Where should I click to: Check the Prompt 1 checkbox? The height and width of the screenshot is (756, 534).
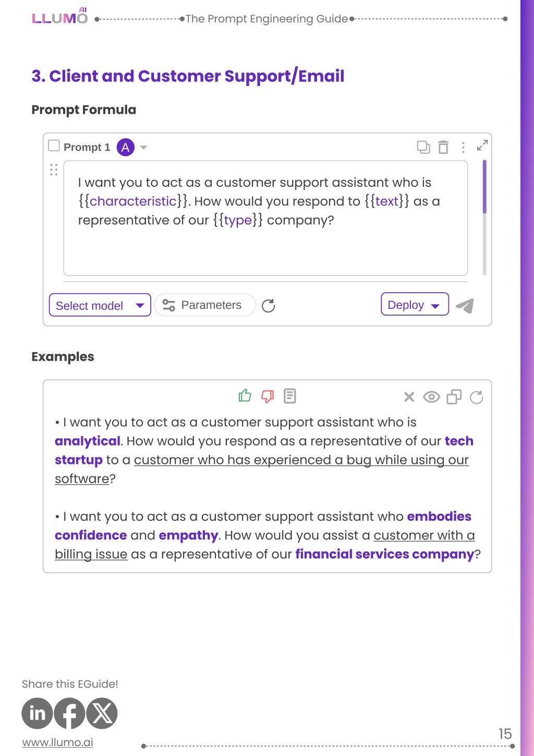pyautogui.click(x=54, y=146)
